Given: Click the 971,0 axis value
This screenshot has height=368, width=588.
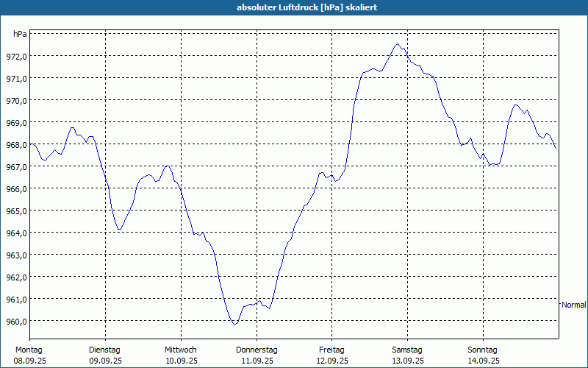Looking at the screenshot, I should pyautogui.click(x=18, y=79).
